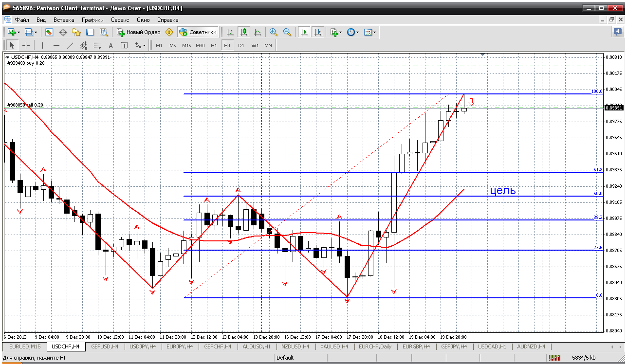Expand the Indicators dropdown arrow
Viewport: 627px width, 364px height.
(x=340, y=32)
